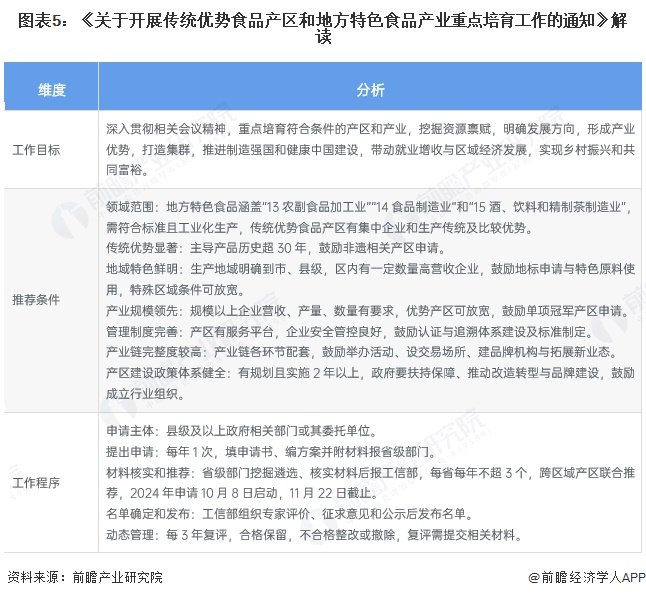Image resolution: width=646 pixels, height=598 pixels.
Task: Click the 产区建设政策体系健全 line
Action: [x=370, y=383]
